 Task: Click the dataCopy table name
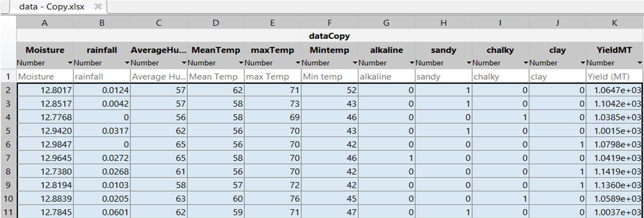point(329,36)
